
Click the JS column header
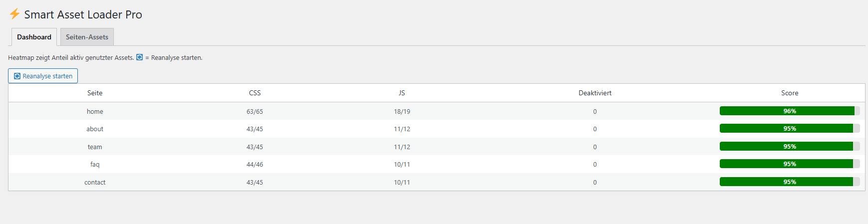pyautogui.click(x=402, y=93)
